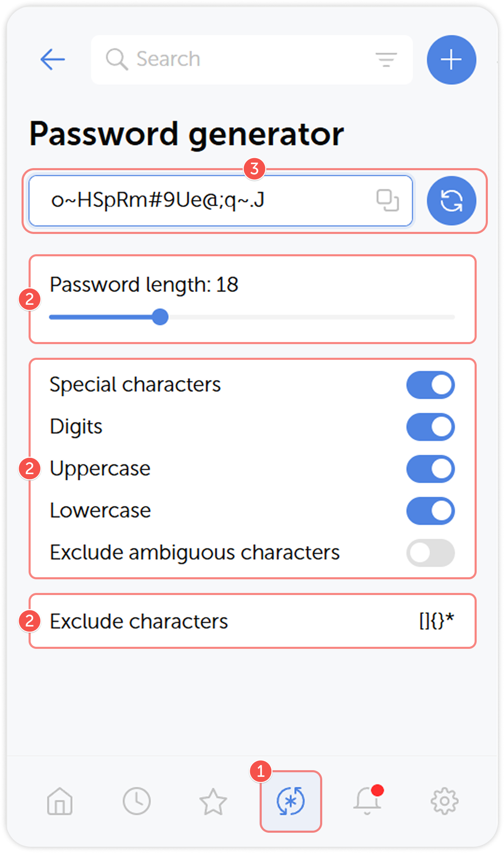Enable Exclude ambiguous characters
Viewport: 504px width, 853px height.
click(x=430, y=552)
